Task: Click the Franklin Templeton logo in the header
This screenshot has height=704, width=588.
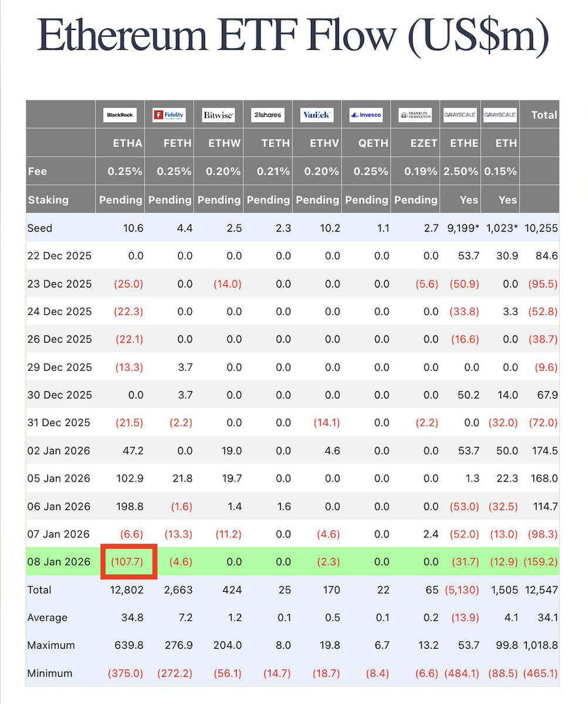Action: coord(415,115)
